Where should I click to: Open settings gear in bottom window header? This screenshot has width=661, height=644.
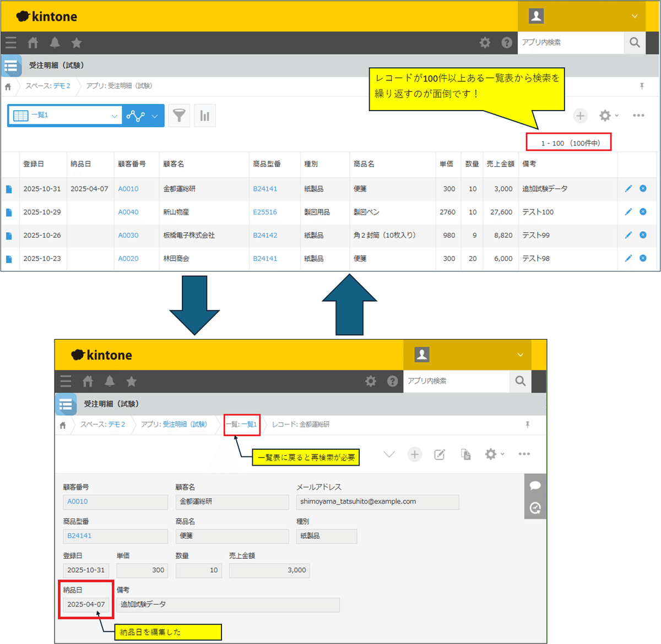click(x=371, y=381)
